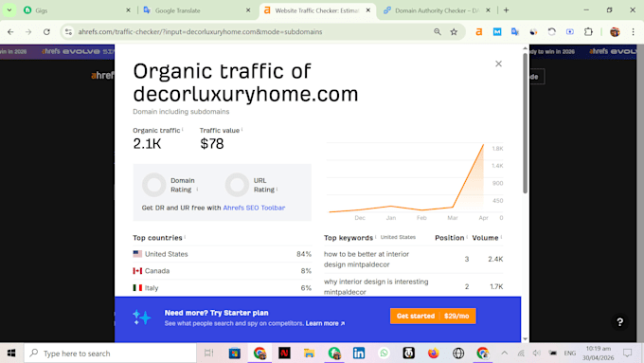
Task: Open the taskbar clock and date
Action: [599, 354]
